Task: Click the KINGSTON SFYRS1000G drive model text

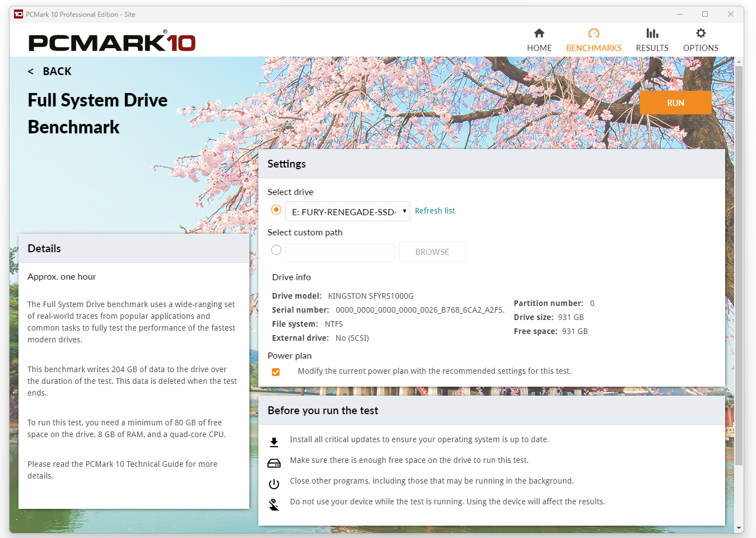Action: tap(370, 296)
